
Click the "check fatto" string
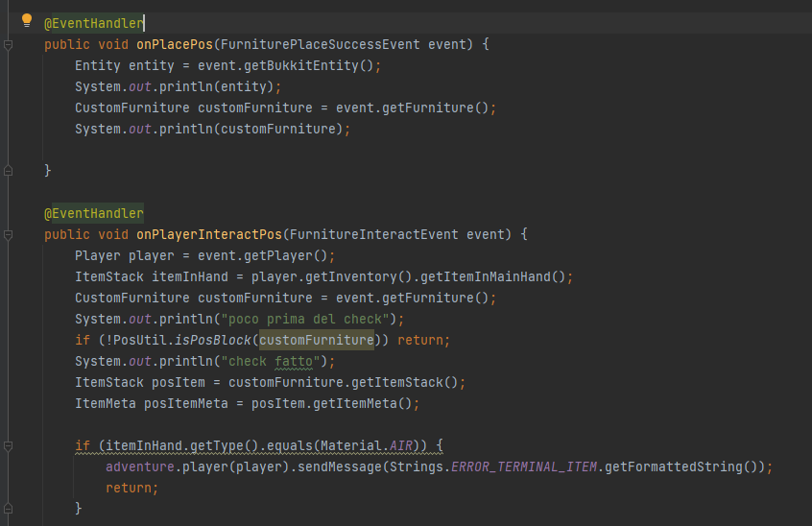[271, 361]
